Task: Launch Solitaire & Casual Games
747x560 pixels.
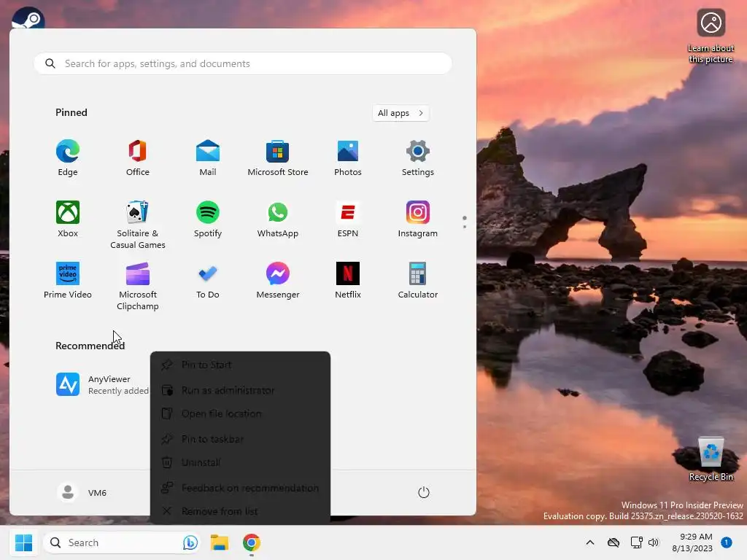Action: tap(138, 225)
